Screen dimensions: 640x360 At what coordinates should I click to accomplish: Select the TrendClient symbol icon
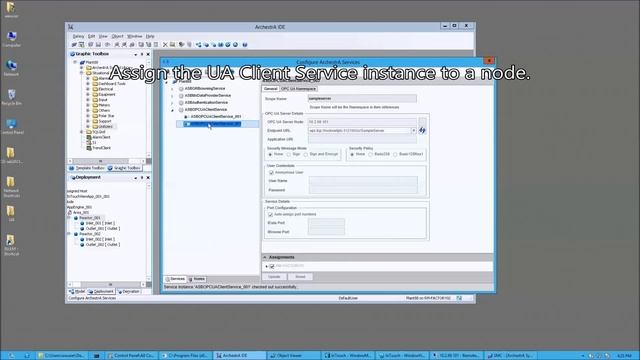pos(89,148)
